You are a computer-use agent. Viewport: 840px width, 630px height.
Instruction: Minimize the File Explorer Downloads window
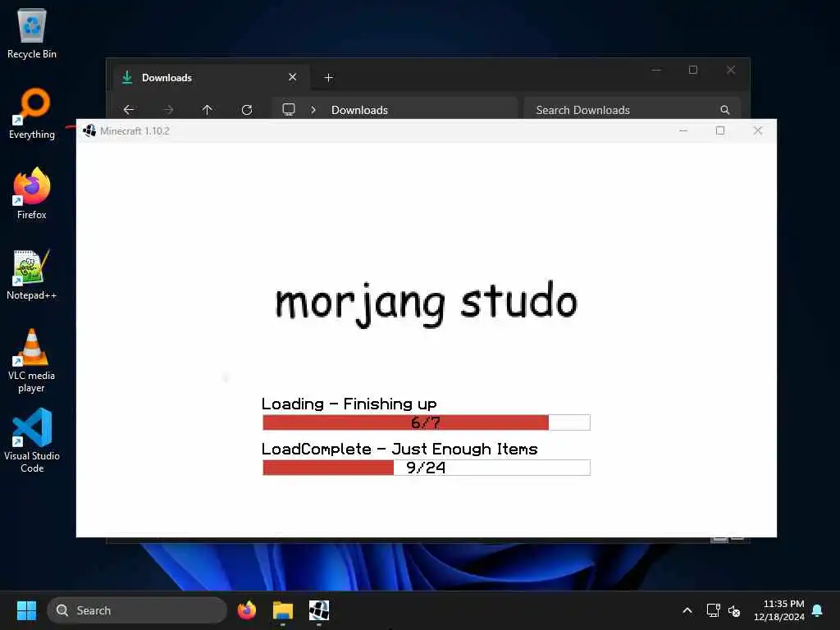pos(656,70)
